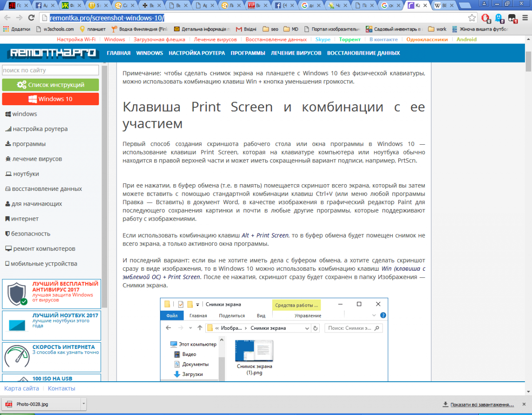Screen dimensions: 532x415
Task: Open the Контакты footer link
Action: 61,388
